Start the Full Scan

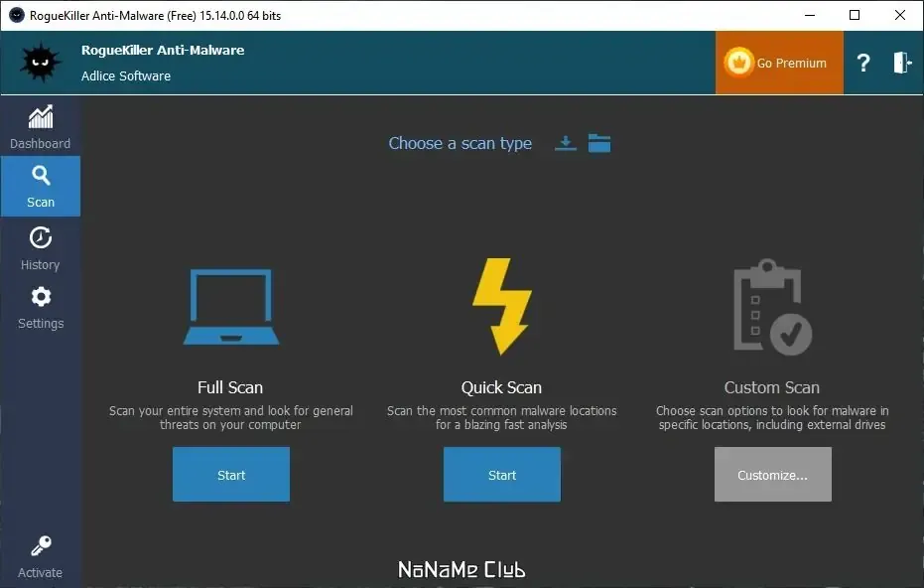[x=231, y=475]
